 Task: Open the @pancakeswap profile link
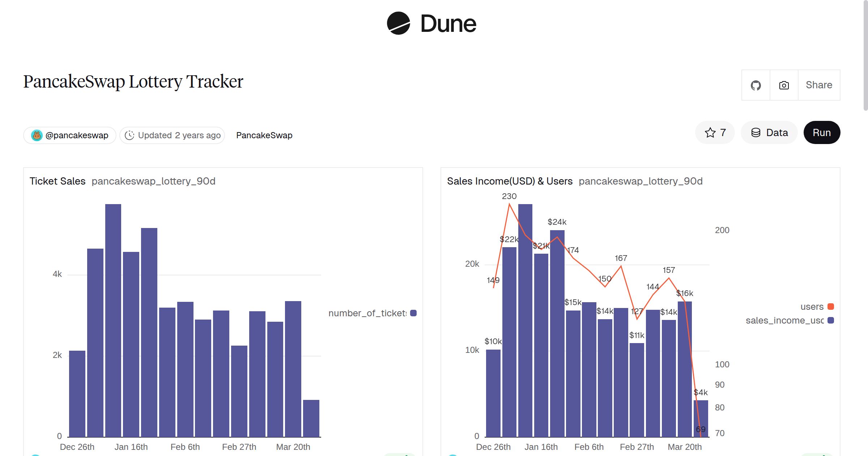(76, 135)
